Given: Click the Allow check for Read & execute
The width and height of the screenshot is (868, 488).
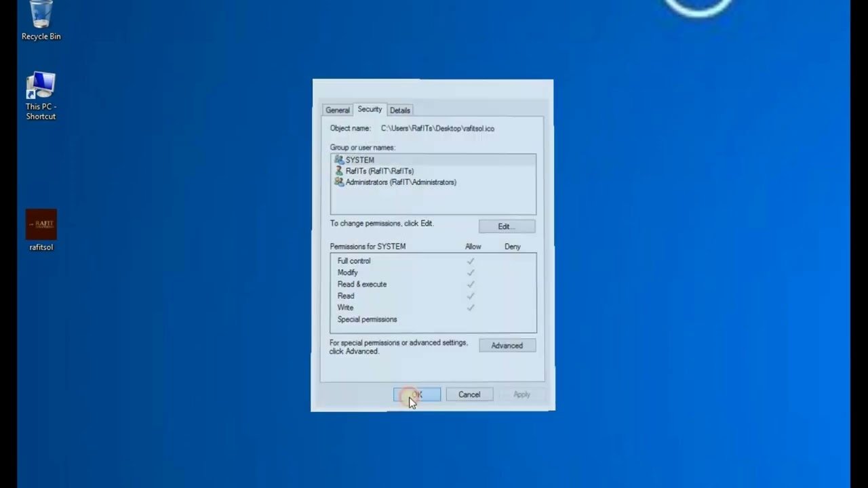Looking at the screenshot, I should click(x=471, y=284).
